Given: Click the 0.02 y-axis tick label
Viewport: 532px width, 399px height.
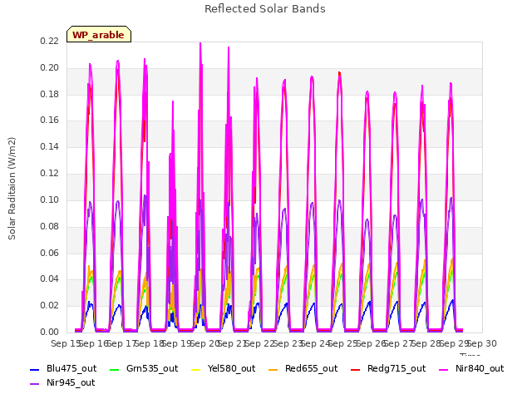Looking at the screenshot, I should coord(50,305).
